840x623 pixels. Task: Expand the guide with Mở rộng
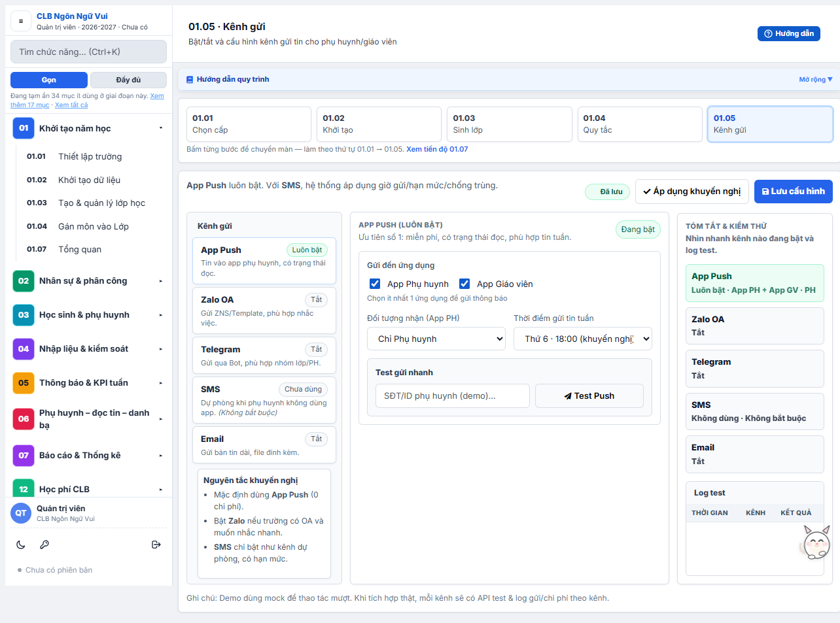point(816,80)
